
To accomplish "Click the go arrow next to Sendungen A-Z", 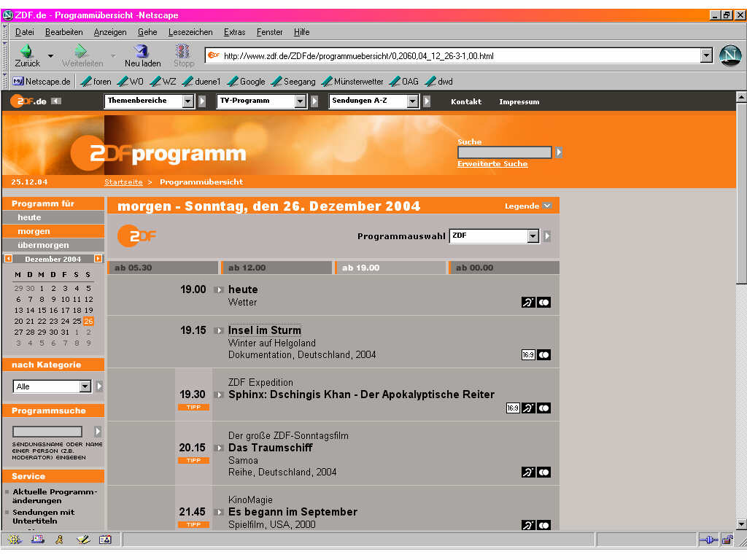I will (427, 101).
